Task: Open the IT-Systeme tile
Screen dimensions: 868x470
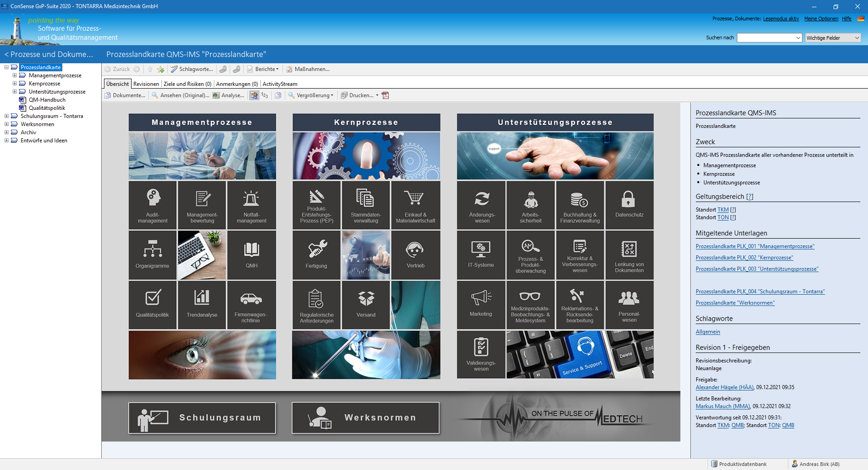Action: [481, 255]
